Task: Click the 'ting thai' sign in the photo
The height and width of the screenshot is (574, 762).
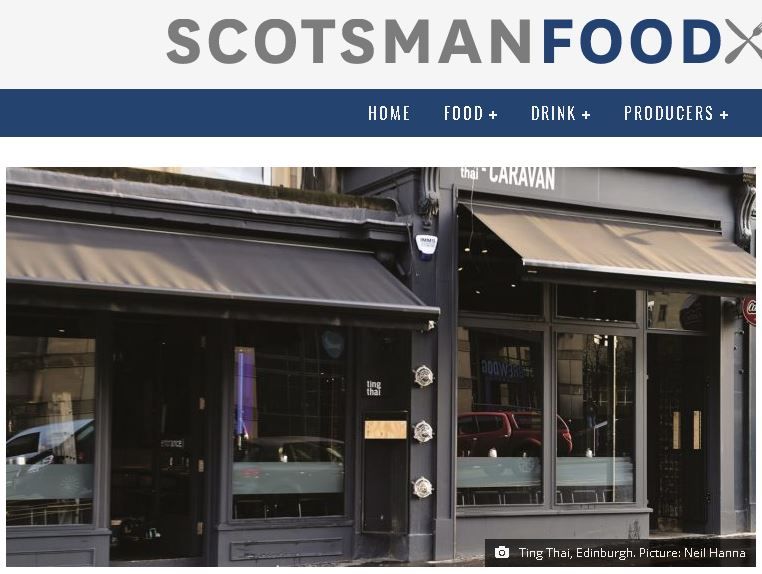Action: pyautogui.click(x=374, y=388)
